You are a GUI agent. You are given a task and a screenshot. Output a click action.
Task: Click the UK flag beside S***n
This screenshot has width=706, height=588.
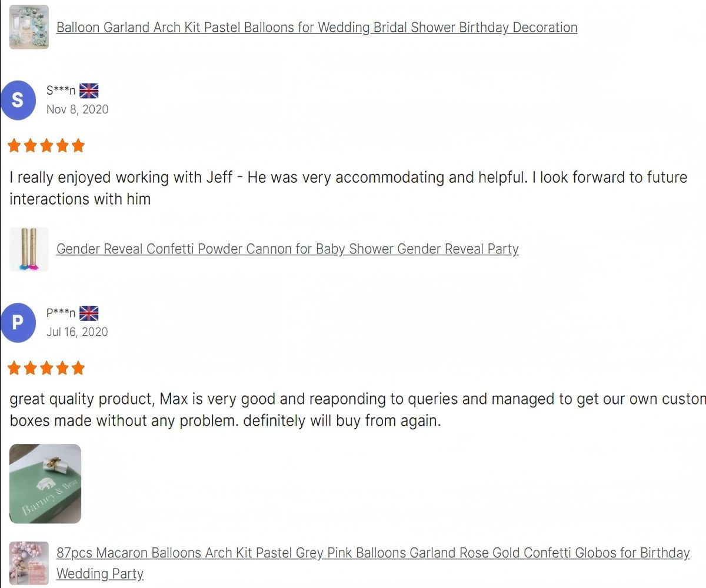89,91
